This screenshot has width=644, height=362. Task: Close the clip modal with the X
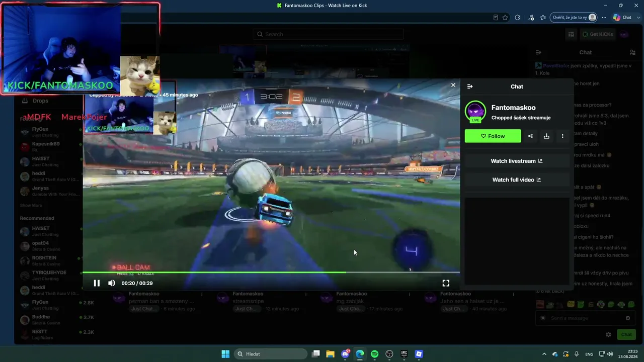point(453,85)
